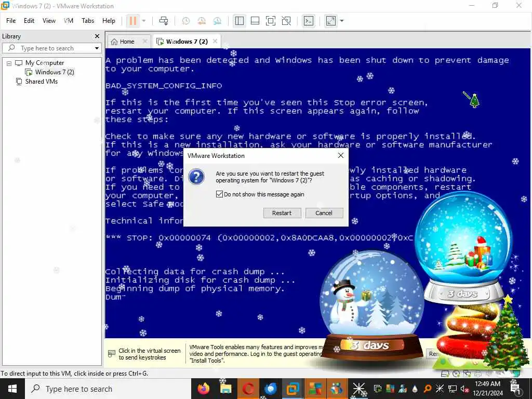Viewport: 532px width, 399px height.
Task: Click the CD/DVD drive status bar indicator
Action: (456, 374)
